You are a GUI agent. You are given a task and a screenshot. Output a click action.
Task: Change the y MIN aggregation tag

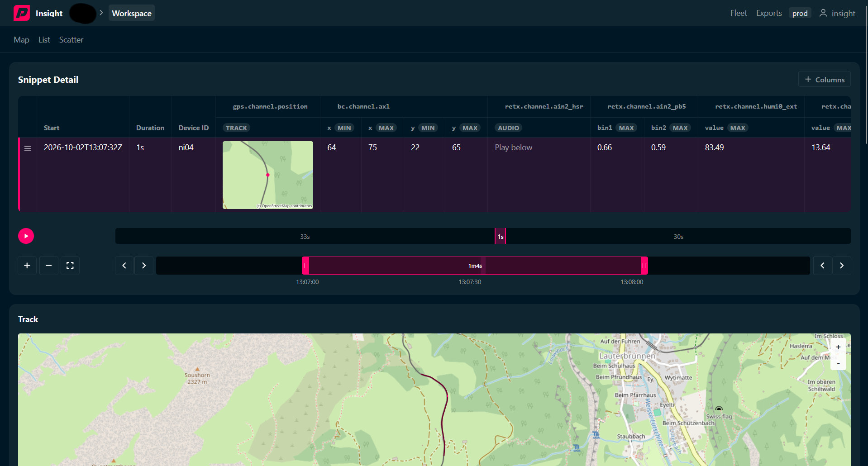428,128
